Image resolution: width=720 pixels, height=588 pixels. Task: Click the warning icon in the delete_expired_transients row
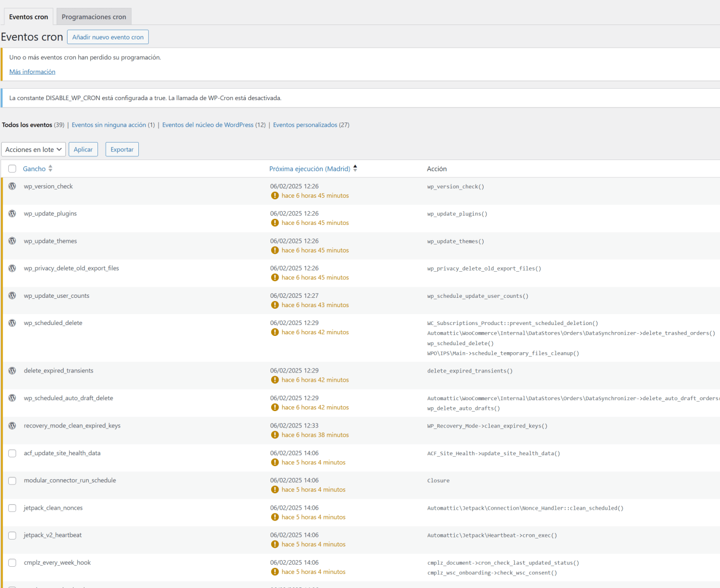pos(275,380)
